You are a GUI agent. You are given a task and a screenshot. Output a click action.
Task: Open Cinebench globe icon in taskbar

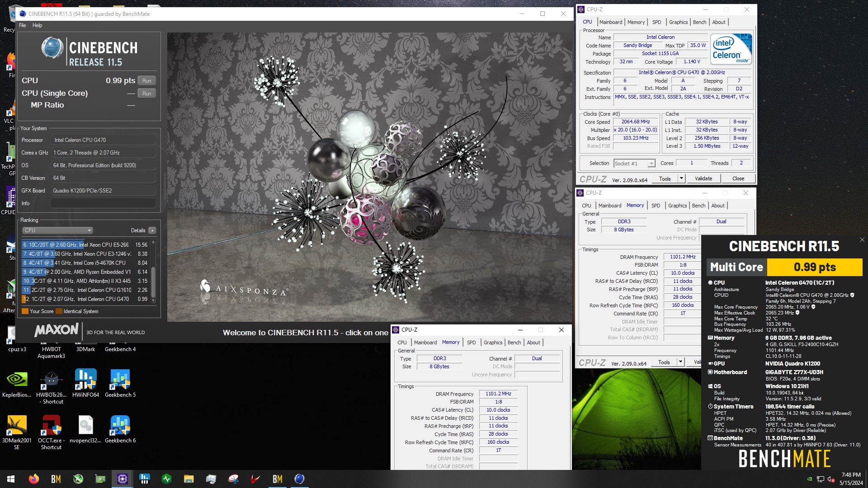click(300, 479)
